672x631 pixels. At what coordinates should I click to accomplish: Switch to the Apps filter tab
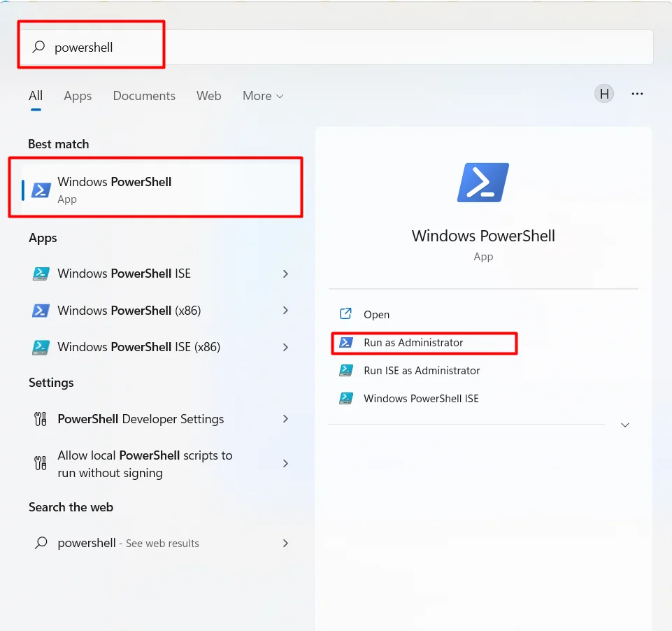point(78,96)
